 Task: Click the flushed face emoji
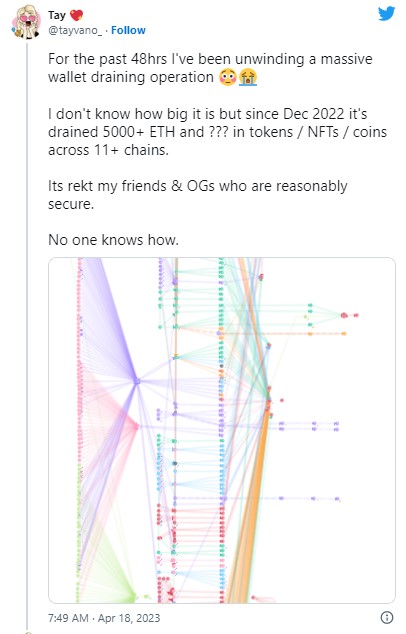point(228,77)
